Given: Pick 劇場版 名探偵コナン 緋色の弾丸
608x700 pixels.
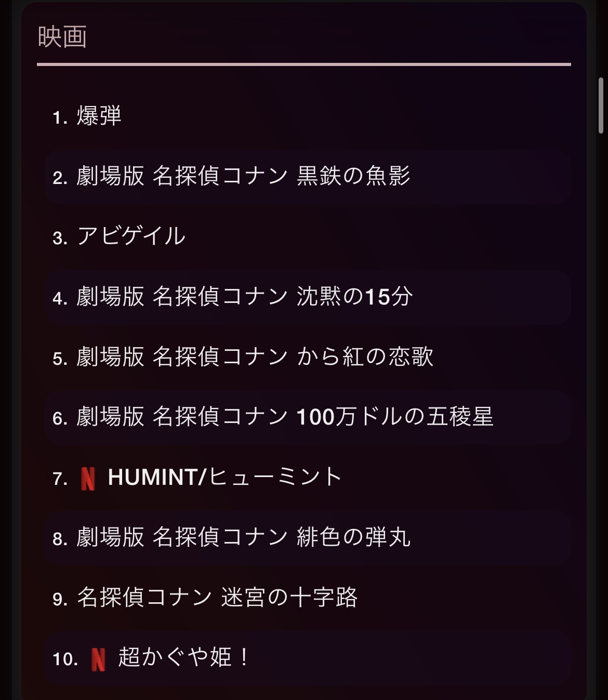Looking at the screenshot, I should [x=243, y=538].
